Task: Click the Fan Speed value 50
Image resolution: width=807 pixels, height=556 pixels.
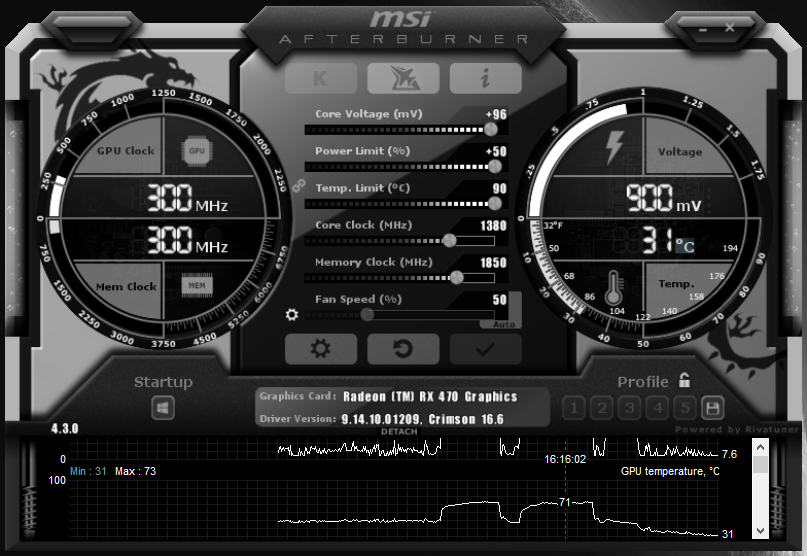Action: coord(499,300)
